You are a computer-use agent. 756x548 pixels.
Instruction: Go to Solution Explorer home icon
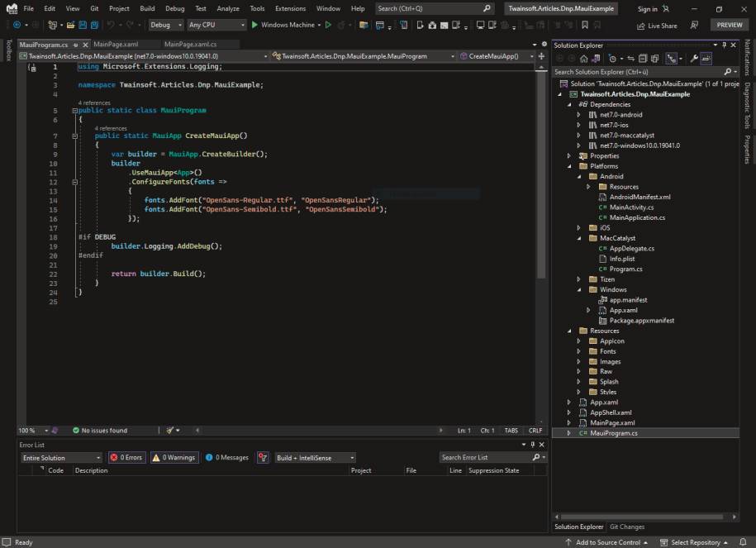point(584,59)
